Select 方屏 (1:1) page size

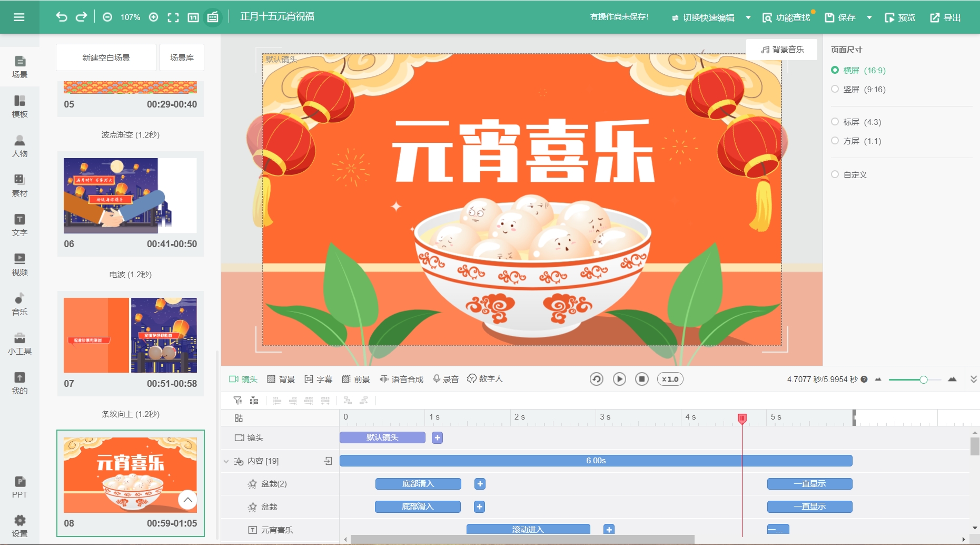(x=856, y=141)
